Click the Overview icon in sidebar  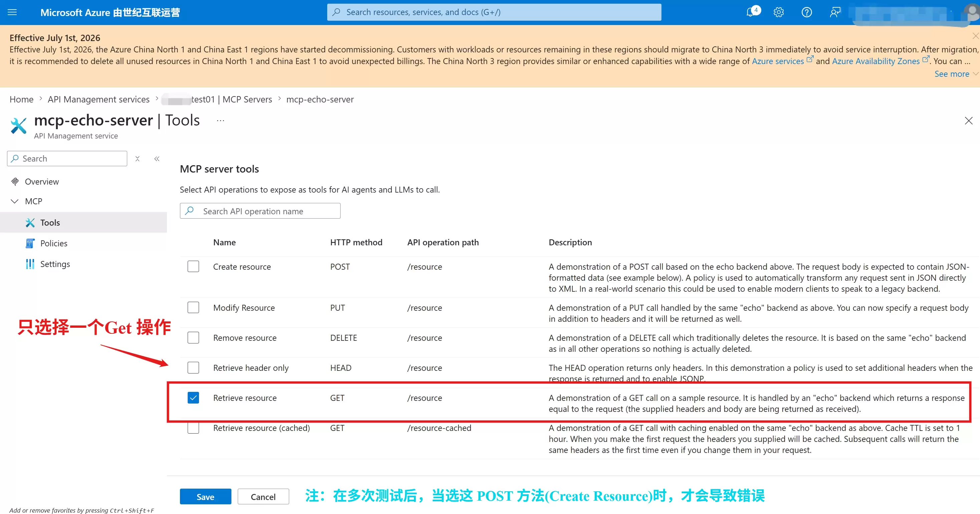(15, 181)
